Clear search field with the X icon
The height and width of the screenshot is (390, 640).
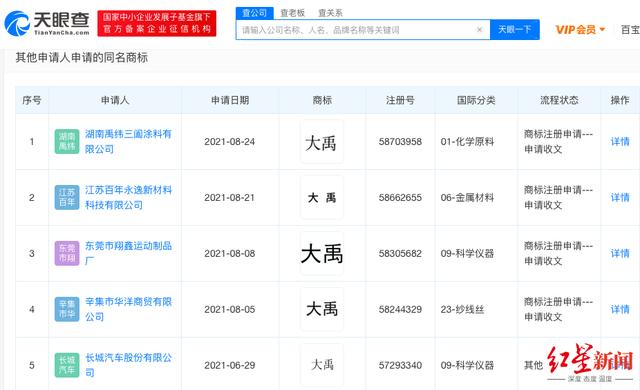480,29
